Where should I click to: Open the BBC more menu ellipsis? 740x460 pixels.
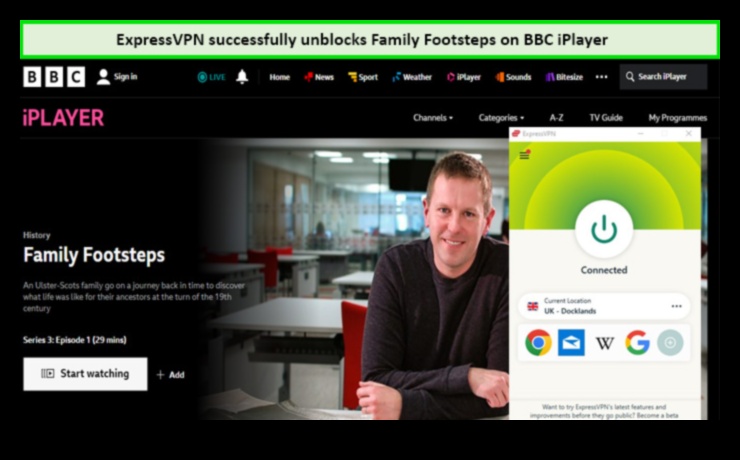click(x=601, y=77)
